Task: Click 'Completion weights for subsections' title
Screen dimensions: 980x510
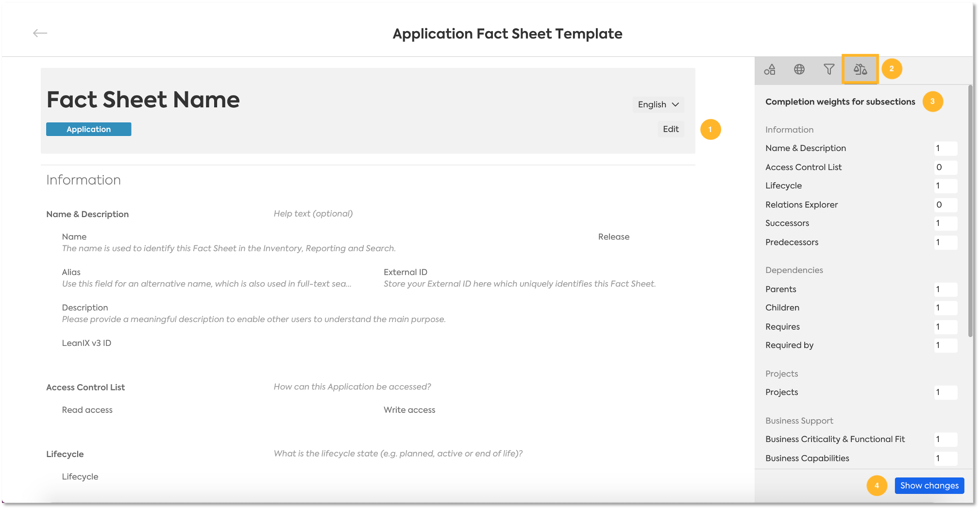Action: tap(840, 102)
